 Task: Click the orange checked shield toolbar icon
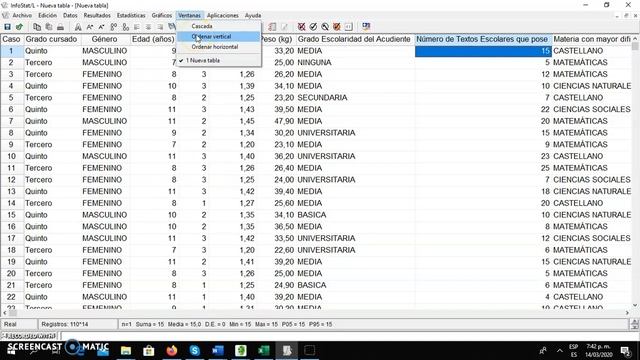tap(337, 27)
